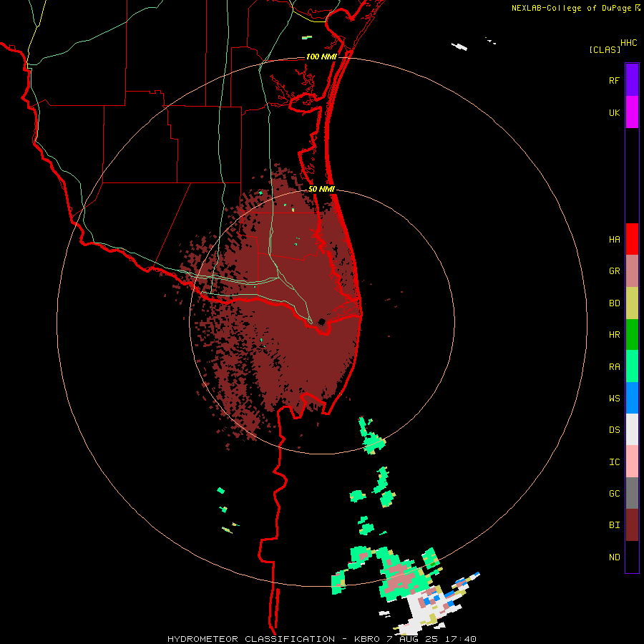The width and height of the screenshot is (644, 644).
Task: Click the ND legend label
Action: coord(614,557)
